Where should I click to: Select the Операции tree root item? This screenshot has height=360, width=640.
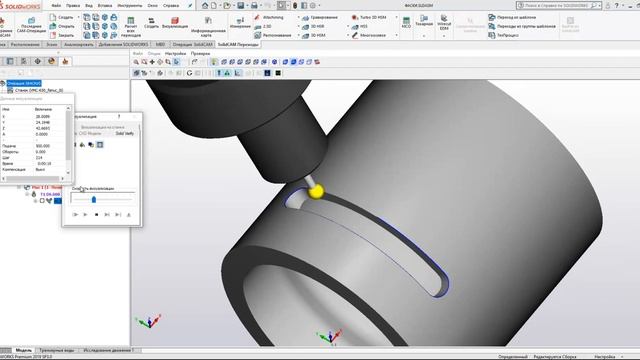point(24,83)
